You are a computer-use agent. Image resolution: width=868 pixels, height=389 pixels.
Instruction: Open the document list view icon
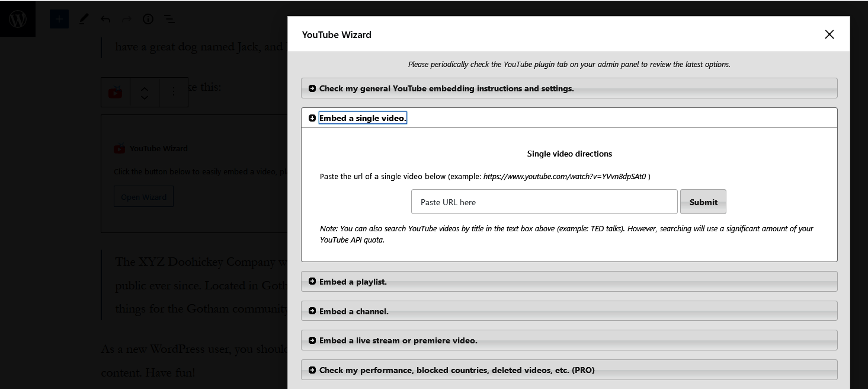[x=169, y=18]
